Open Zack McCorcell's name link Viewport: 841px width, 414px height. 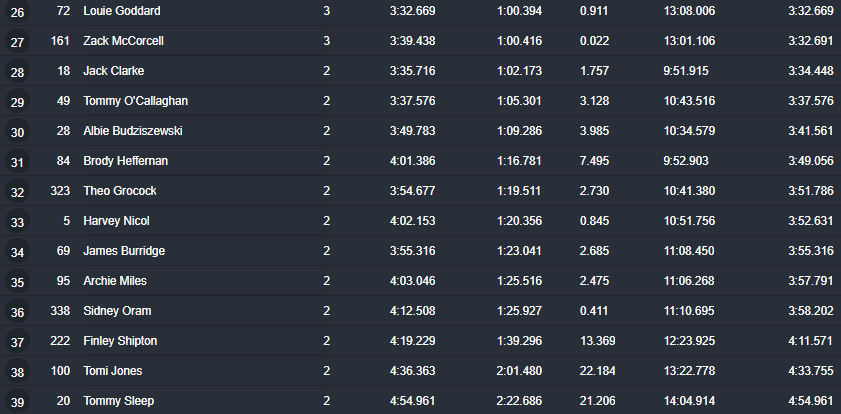tap(123, 41)
